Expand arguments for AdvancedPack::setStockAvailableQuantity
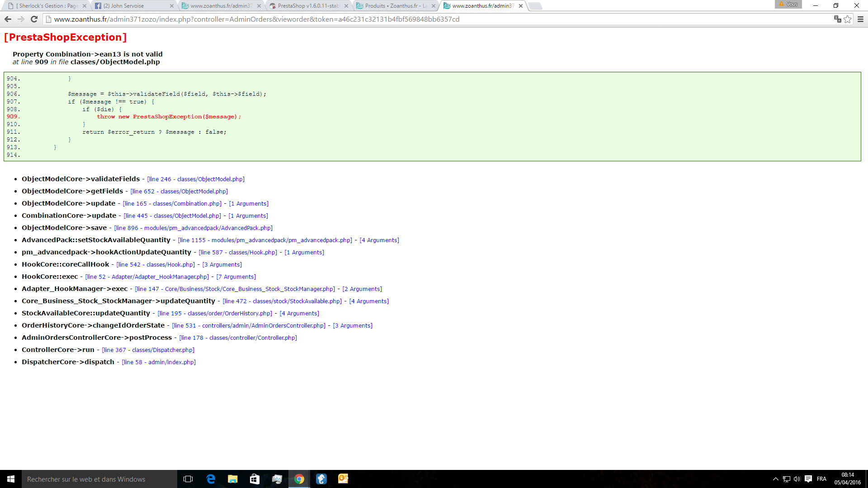Viewport: 868px width, 488px height. 379,240
